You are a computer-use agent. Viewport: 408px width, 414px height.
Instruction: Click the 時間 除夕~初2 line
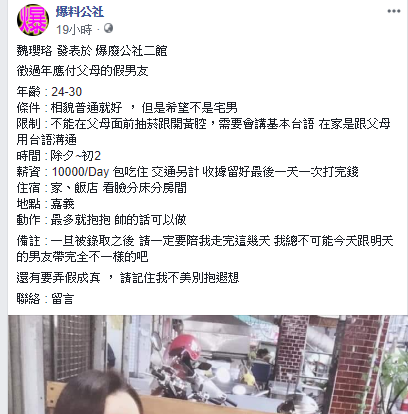coord(59,156)
